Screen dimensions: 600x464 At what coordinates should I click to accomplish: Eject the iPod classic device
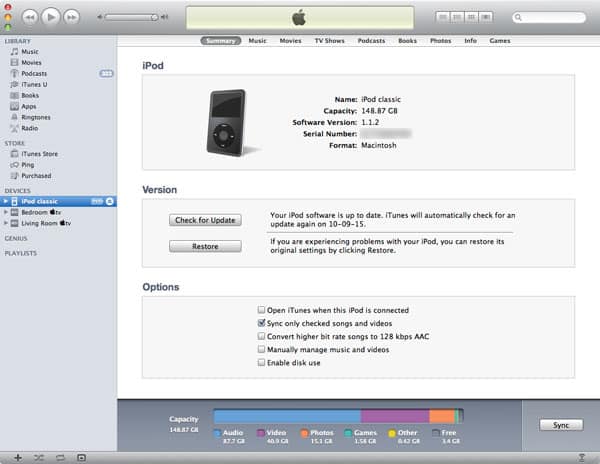point(110,201)
